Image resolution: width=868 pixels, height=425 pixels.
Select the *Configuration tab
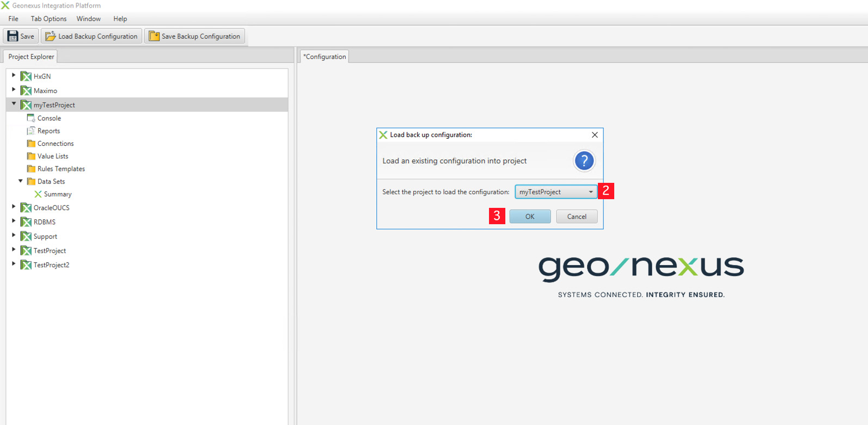pos(325,57)
